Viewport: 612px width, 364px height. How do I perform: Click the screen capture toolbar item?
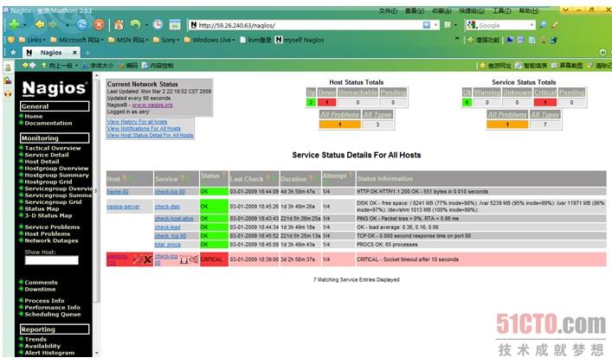tap(567, 66)
